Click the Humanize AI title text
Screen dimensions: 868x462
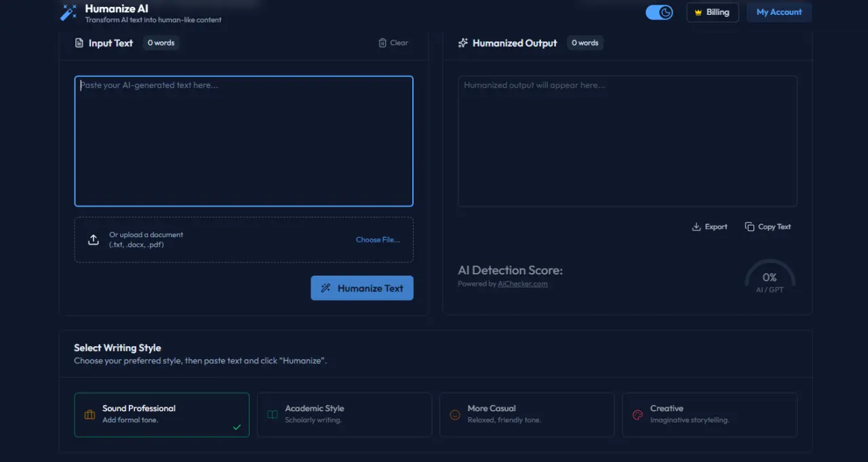tap(117, 9)
